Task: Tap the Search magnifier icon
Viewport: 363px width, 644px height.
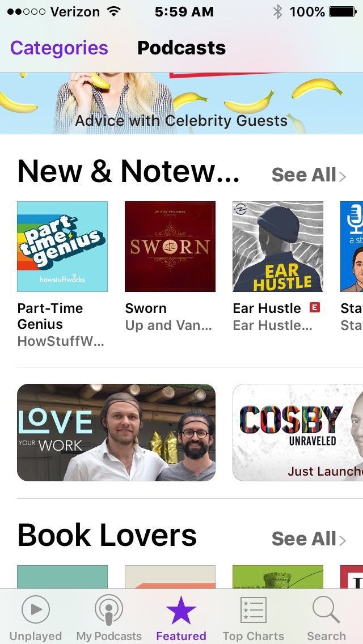Action: [326, 610]
